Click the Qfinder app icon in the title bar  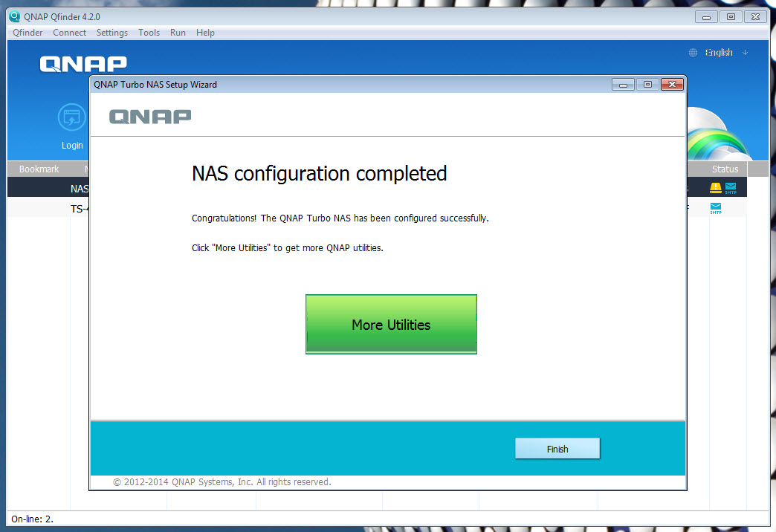coord(15,16)
